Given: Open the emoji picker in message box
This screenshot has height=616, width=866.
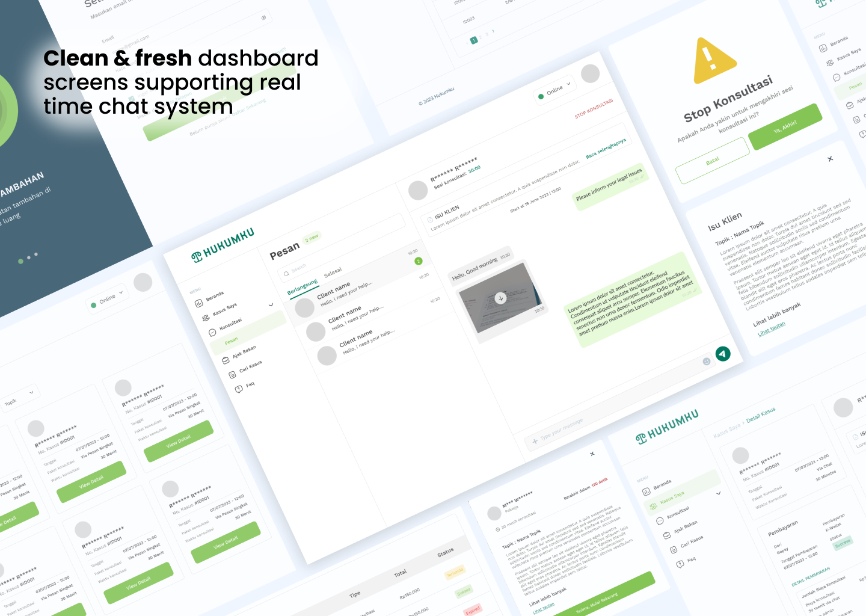Looking at the screenshot, I should point(707,361).
